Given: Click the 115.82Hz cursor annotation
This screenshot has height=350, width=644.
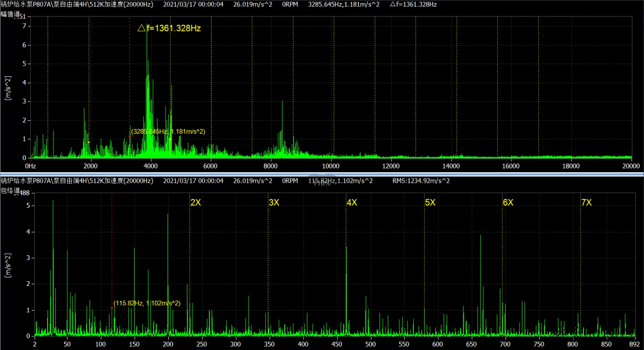Looking at the screenshot, I should [147, 303].
